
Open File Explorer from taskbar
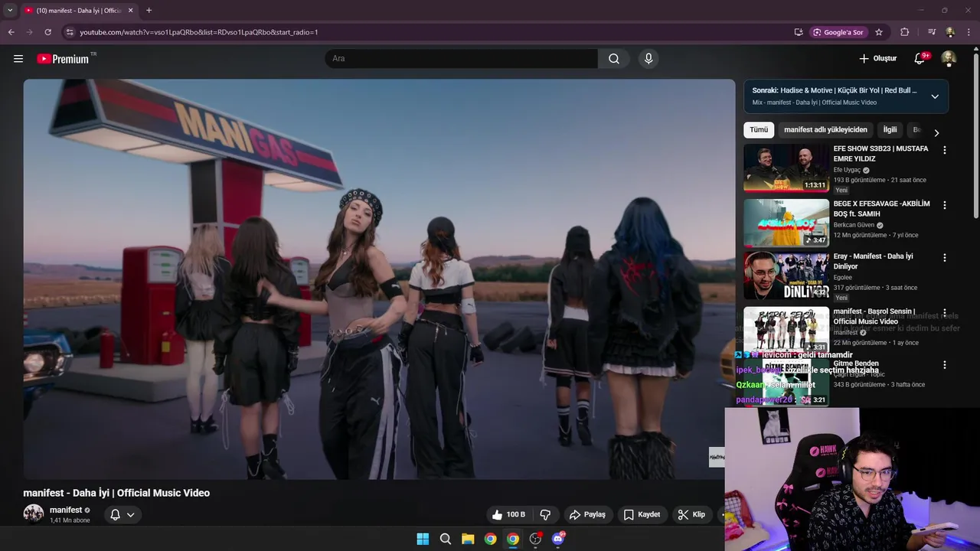pos(468,539)
